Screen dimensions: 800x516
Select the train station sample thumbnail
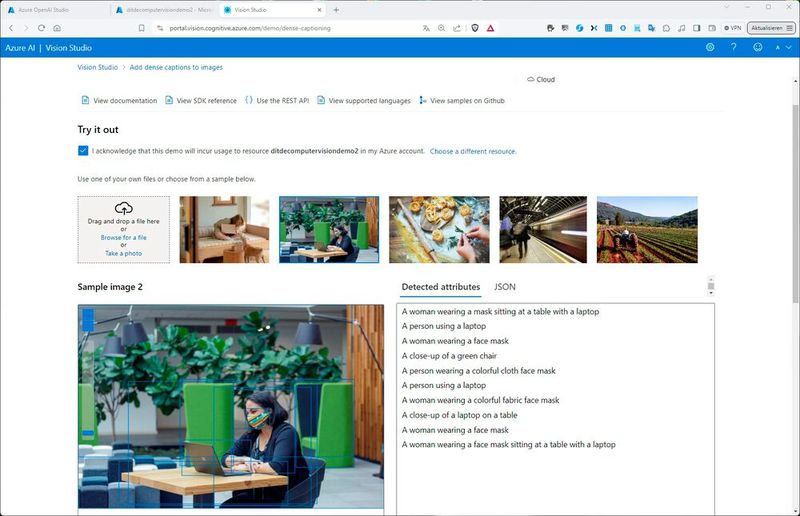point(543,230)
